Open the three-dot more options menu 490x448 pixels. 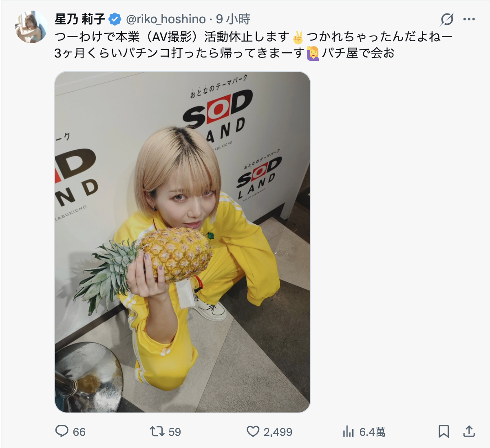tap(469, 19)
